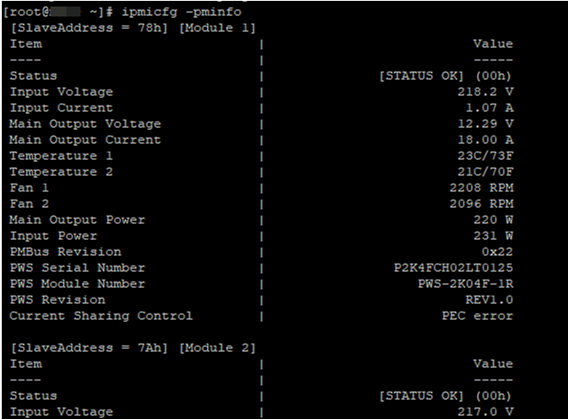This screenshot has width=568, height=419.
Task: Click the Fan 1 speed 2208 RPM
Action: tap(481, 188)
